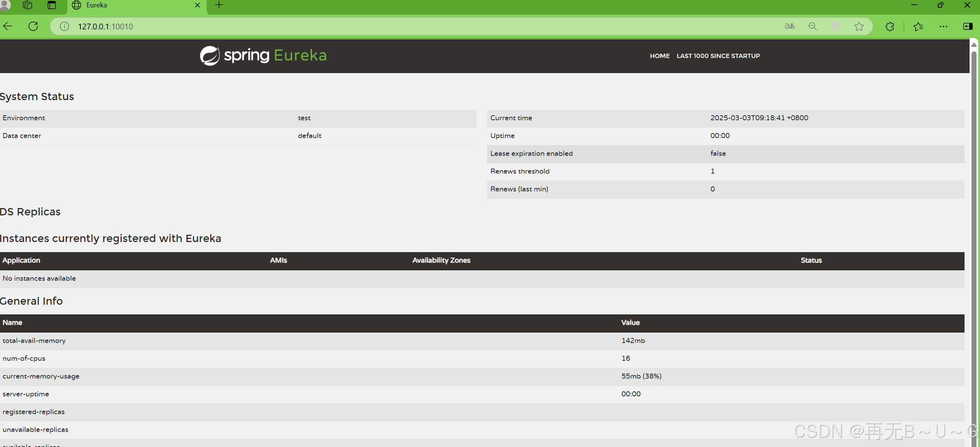
Task: Open the site information icon
Action: [x=64, y=26]
